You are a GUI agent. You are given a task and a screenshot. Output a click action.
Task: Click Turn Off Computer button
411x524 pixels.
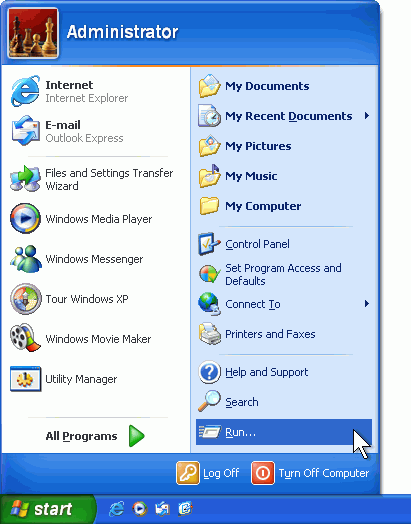tap(310, 473)
